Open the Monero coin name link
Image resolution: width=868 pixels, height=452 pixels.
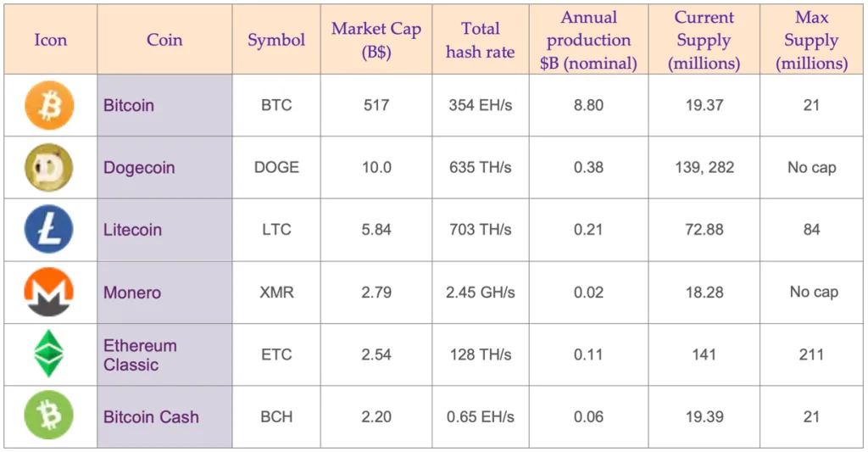pyautogui.click(x=131, y=293)
